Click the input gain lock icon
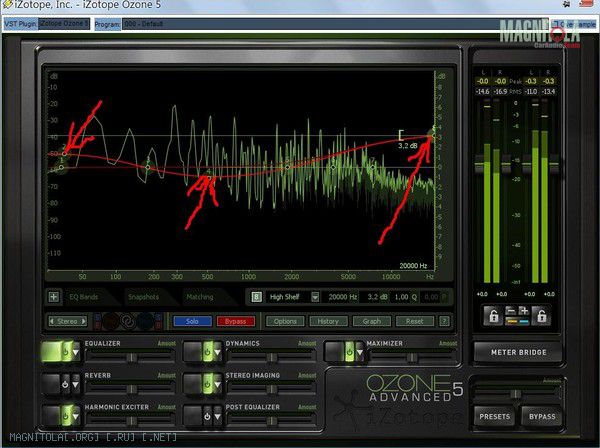 coord(494,316)
